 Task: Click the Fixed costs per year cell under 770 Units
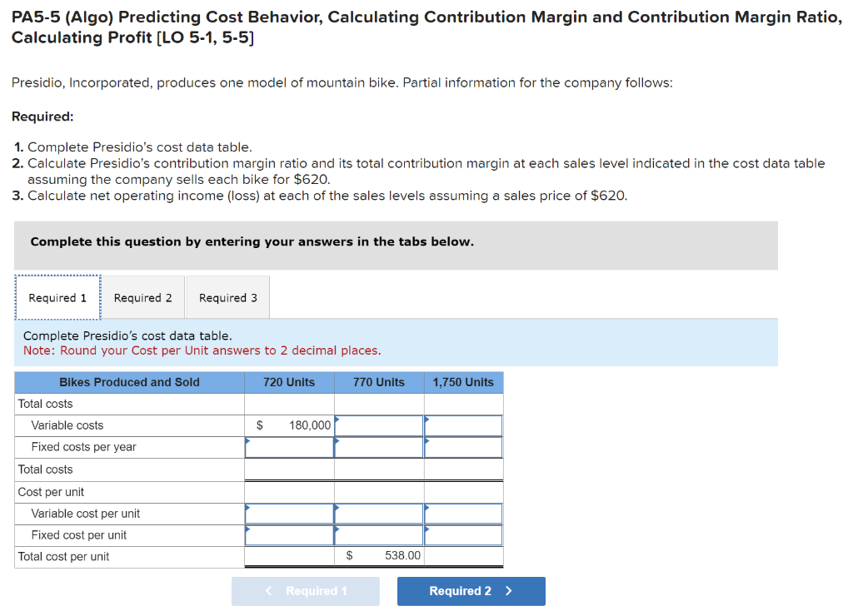coord(377,447)
